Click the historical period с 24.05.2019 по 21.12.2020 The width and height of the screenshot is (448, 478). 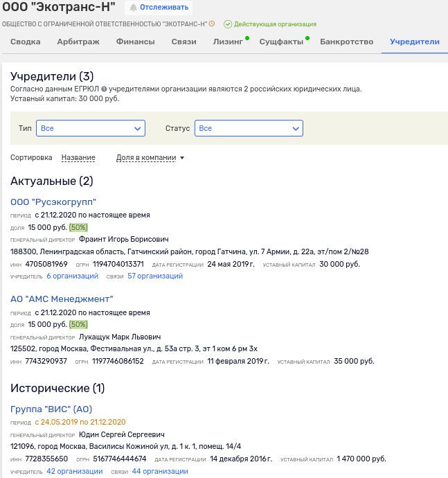click(x=80, y=422)
